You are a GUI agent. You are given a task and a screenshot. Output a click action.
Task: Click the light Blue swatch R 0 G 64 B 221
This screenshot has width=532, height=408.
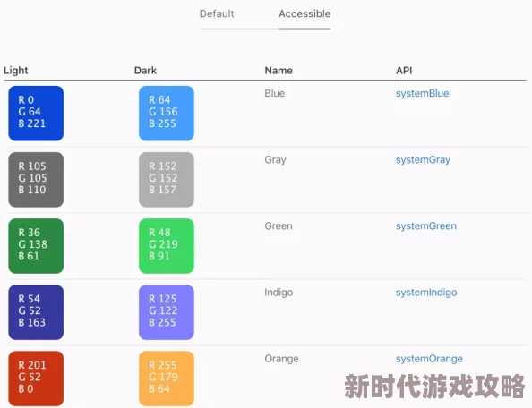[x=36, y=113]
